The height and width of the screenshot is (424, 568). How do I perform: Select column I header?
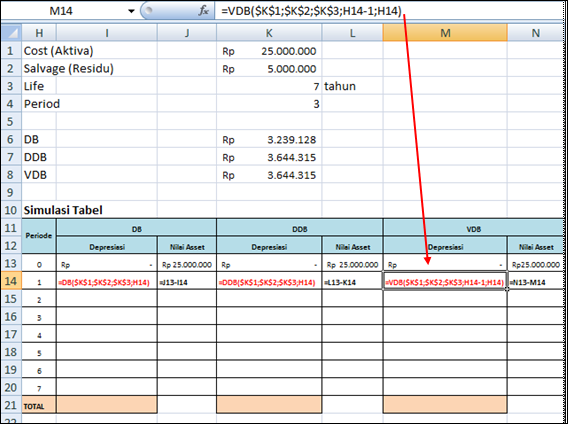tap(107, 33)
